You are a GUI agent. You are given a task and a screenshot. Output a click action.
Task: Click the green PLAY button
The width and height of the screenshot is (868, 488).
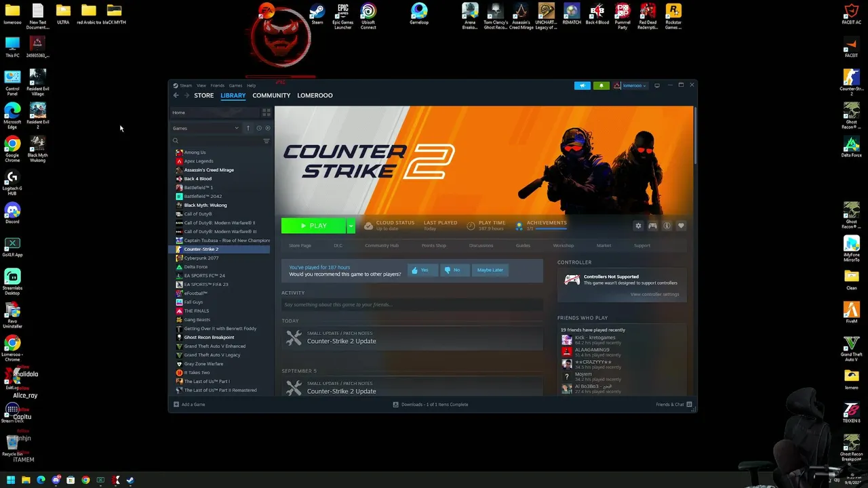tap(313, 226)
